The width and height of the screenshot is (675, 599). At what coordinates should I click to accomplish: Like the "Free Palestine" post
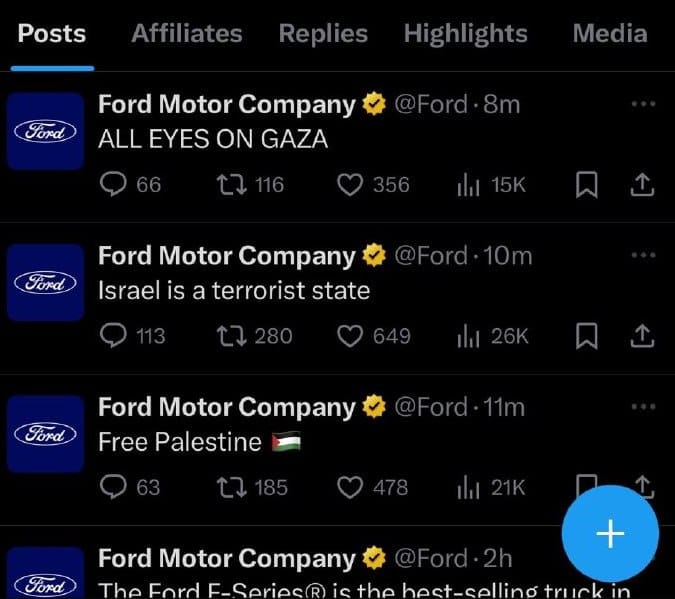[349, 487]
